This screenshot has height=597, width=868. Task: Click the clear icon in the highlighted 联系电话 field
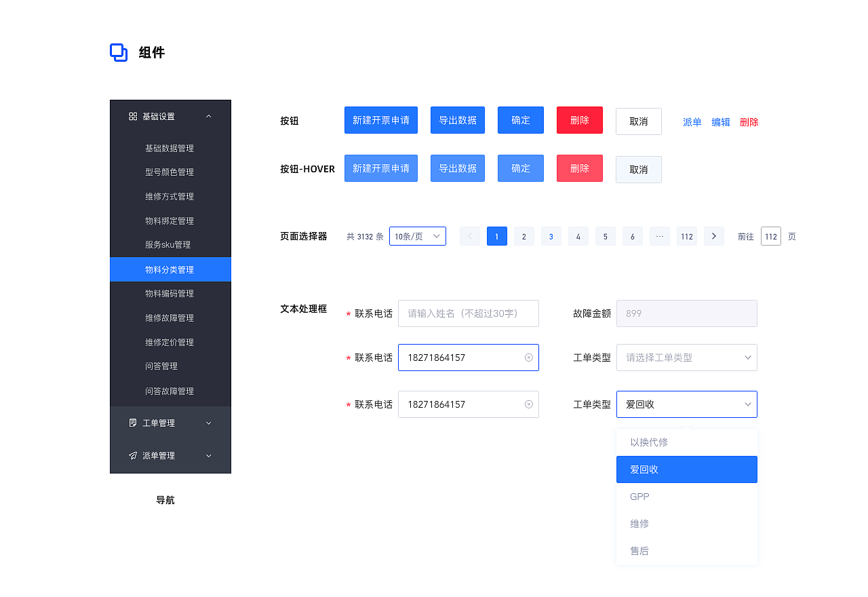(529, 358)
